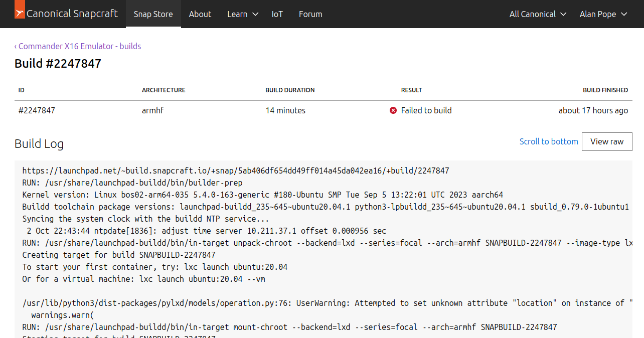Click the Kernel version log line
This screenshot has height=338, width=644.
[x=263, y=195]
